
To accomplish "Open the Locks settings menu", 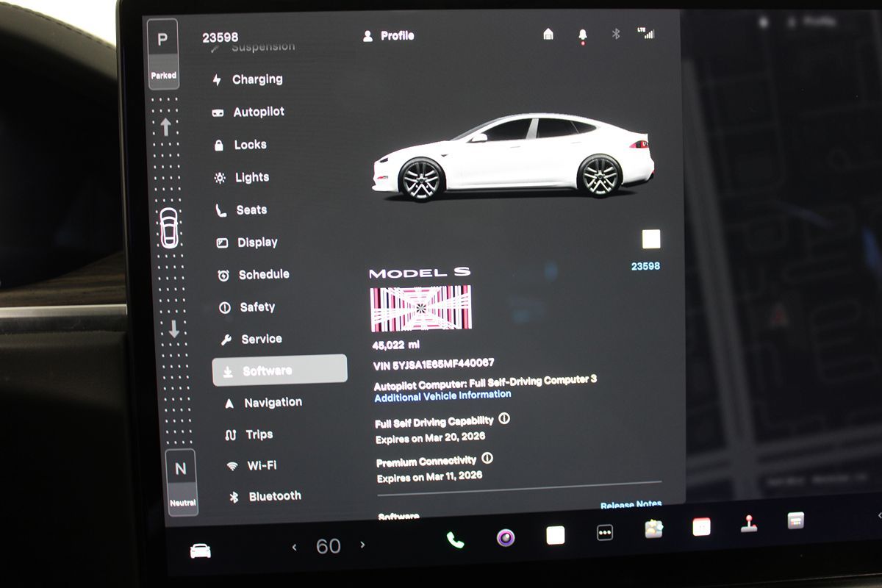I will [240, 145].
